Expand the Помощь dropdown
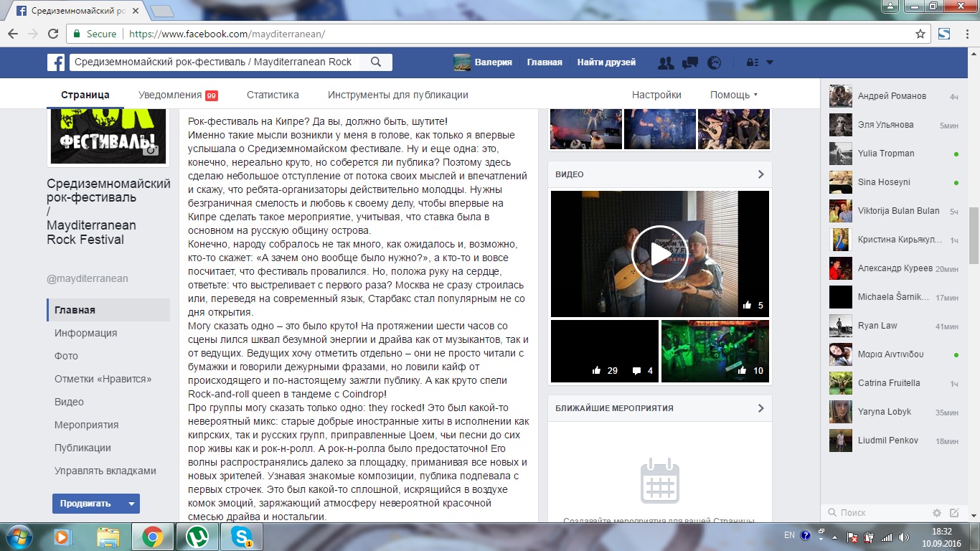 pyautogui.click(x=734, y=95)
